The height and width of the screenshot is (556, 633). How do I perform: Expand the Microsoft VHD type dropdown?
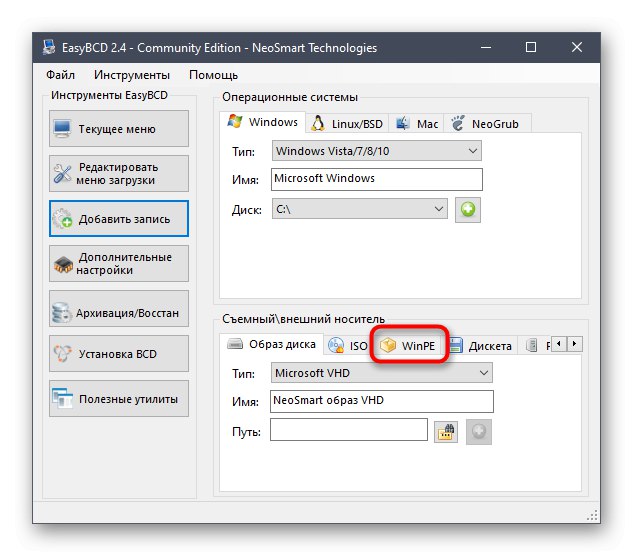[x=382, y=373]
